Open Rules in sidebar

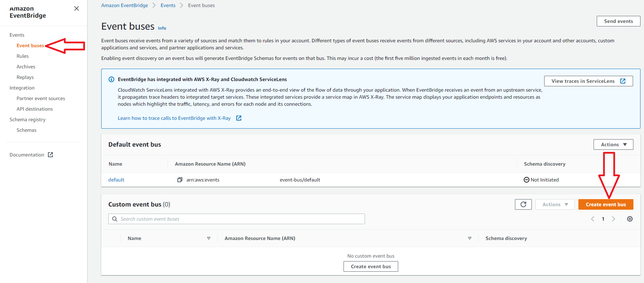click(23, 56)
